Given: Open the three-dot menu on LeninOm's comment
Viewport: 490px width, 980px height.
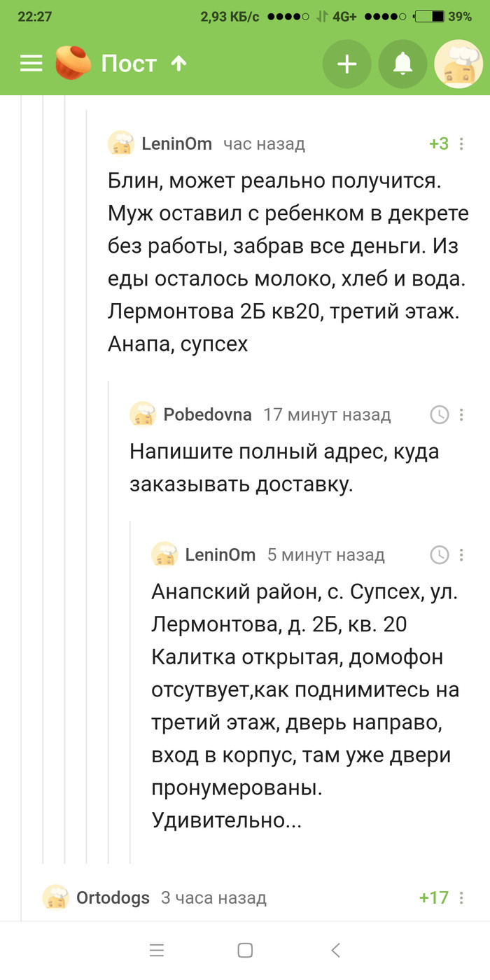Looking at the screenshot, I should (x=461, y=143).
